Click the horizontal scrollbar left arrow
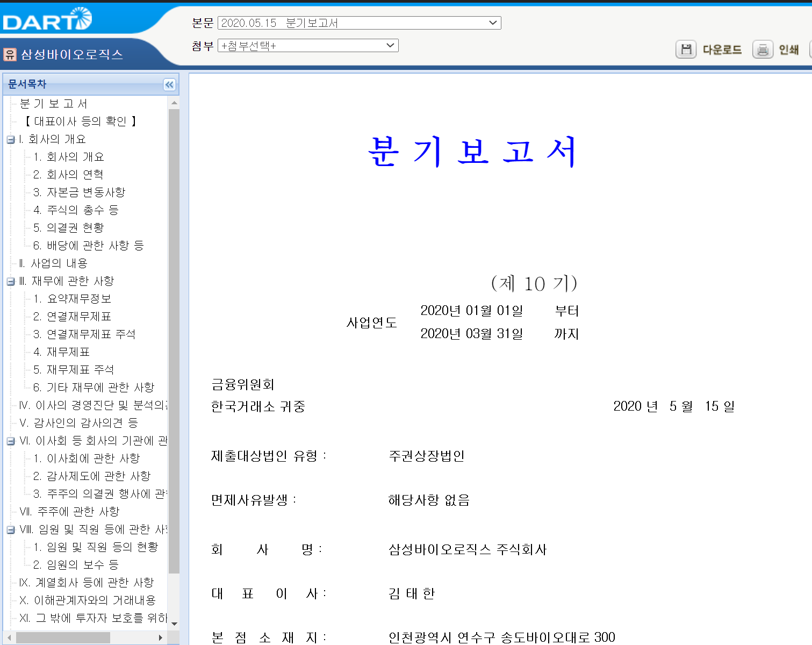 [x=9, y=637]
